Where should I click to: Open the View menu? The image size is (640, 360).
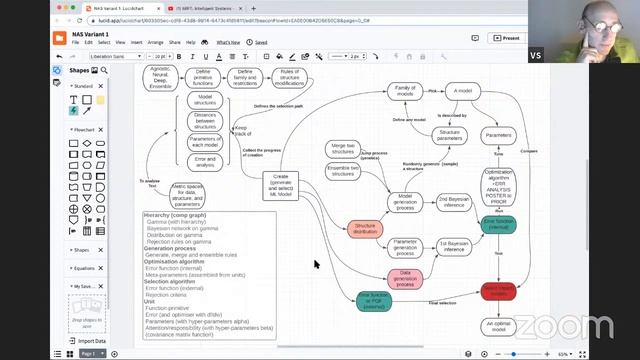point(120,42)
